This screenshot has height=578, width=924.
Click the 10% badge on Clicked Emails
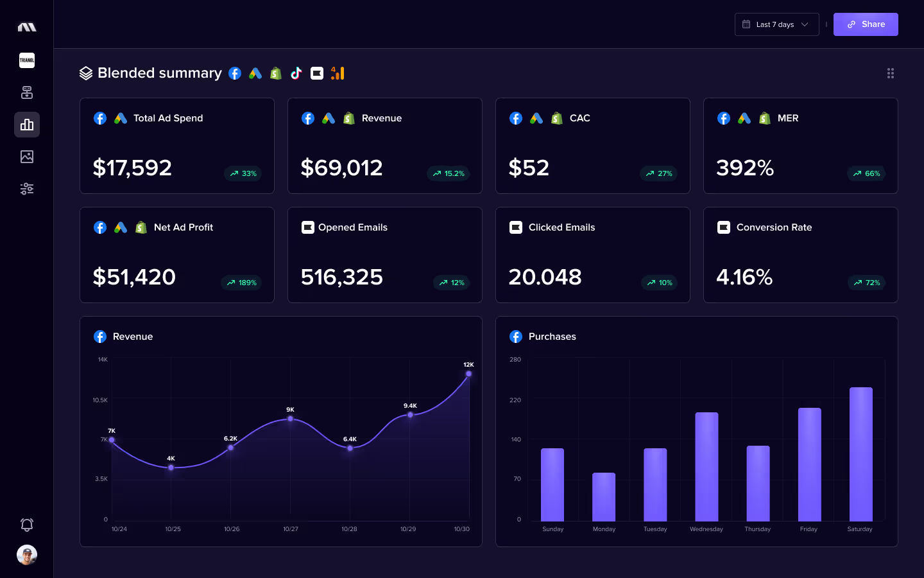660,283
